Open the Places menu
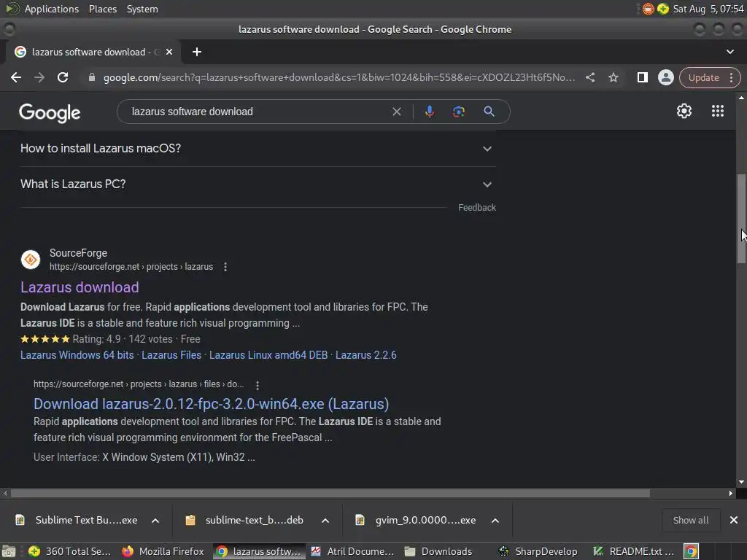Image resolution: width=747 pixels, height=560 pixels. click(102, 9)
